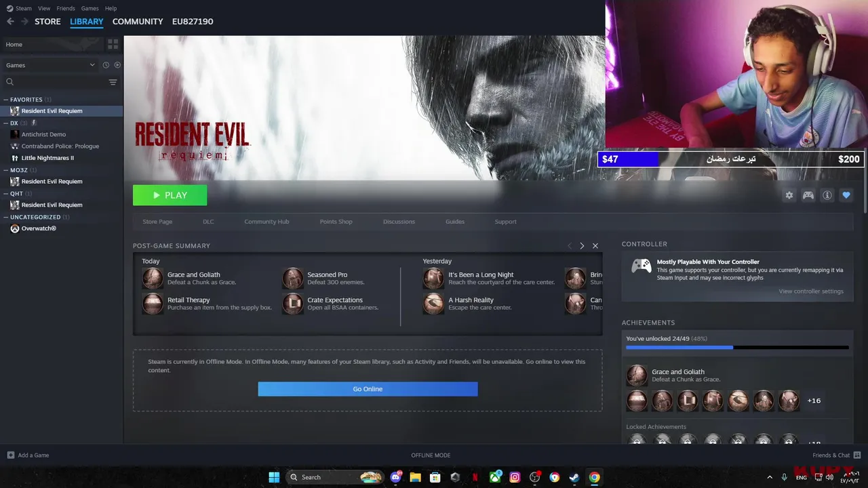Open the Games menu

click(x=90, y=8)
